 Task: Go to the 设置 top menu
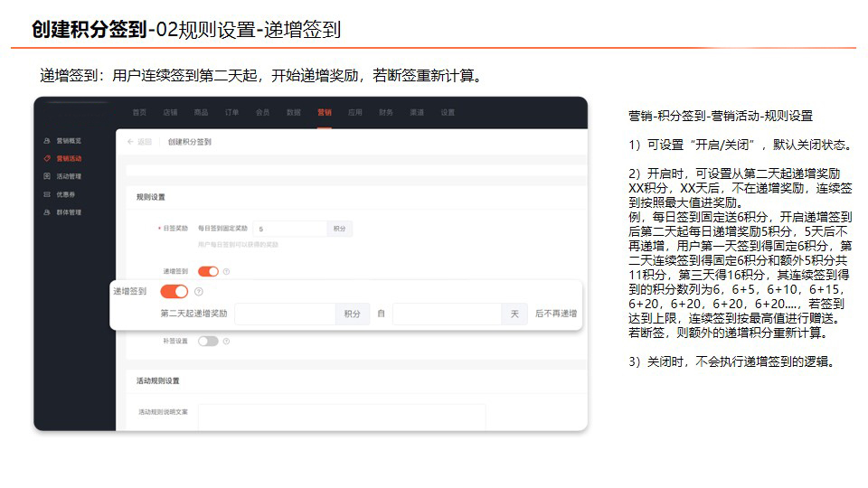(448, 112)
